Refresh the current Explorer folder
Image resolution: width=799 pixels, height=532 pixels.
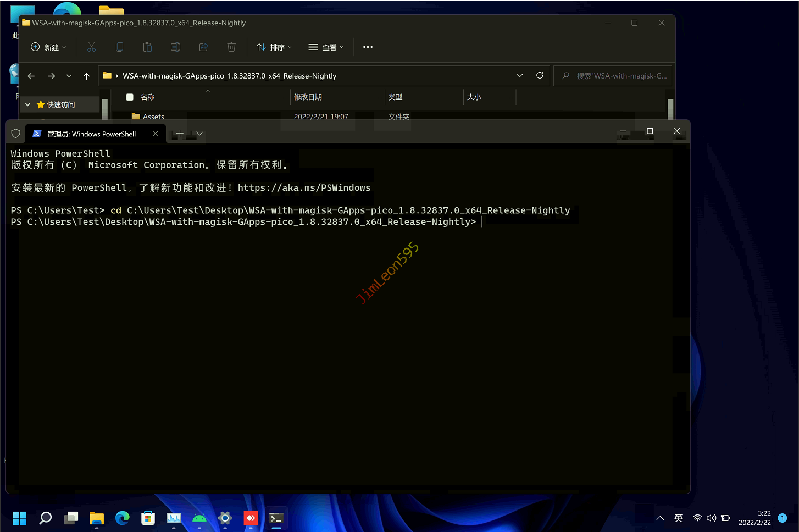tap(540, 76)
